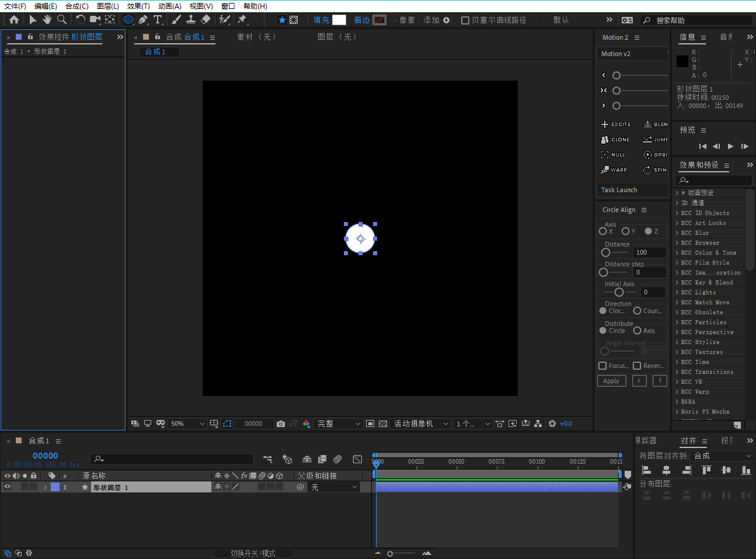The image size is (756, 559).
Task: Select the Selection arrow tool
Action: (x=33, y=20)
